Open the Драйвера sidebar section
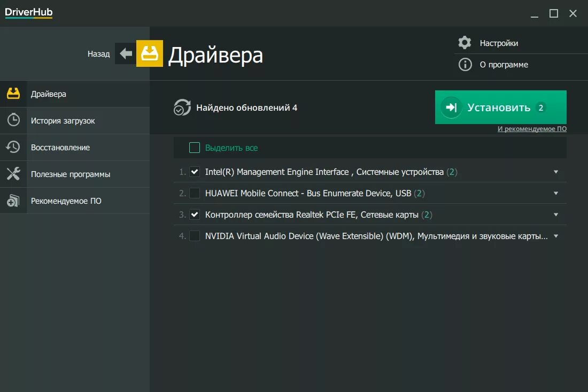 tap(49, 94)
